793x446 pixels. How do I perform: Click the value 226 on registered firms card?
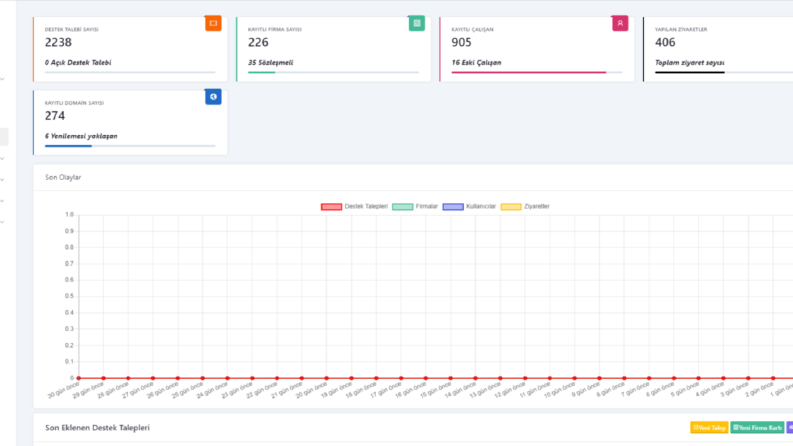coord(258,42)
